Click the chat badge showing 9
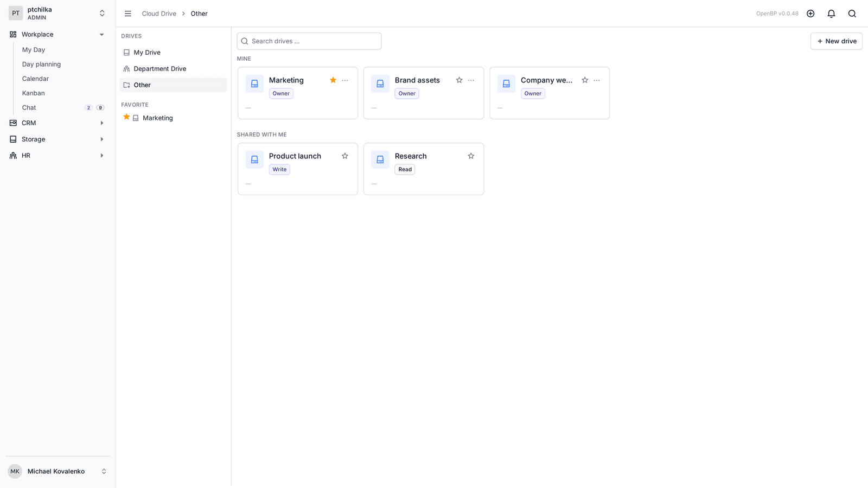Image resolution: width=868 pixels, height=488 pixels. pyautogui.click(x=100, y=108)
